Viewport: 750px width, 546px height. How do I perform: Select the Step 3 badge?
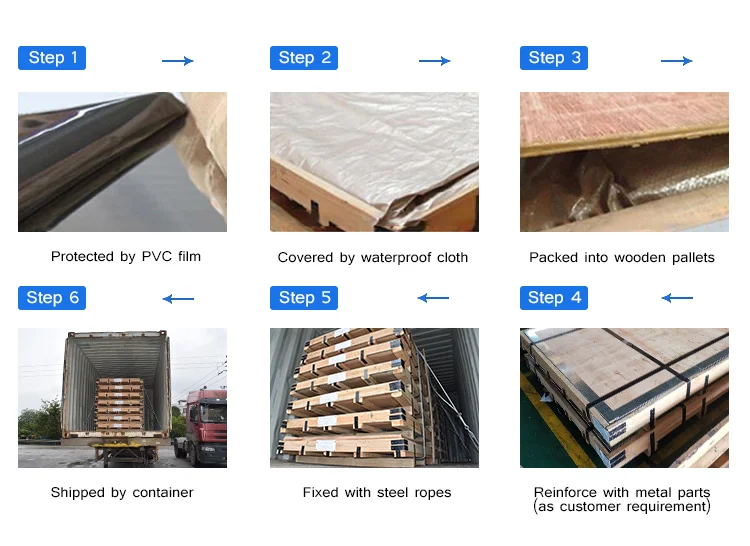tap(554, 58)
